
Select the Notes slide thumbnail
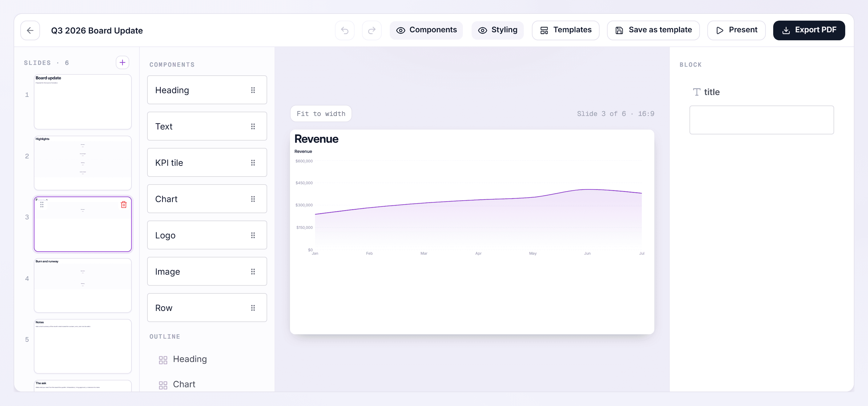(x=82, y=346)
